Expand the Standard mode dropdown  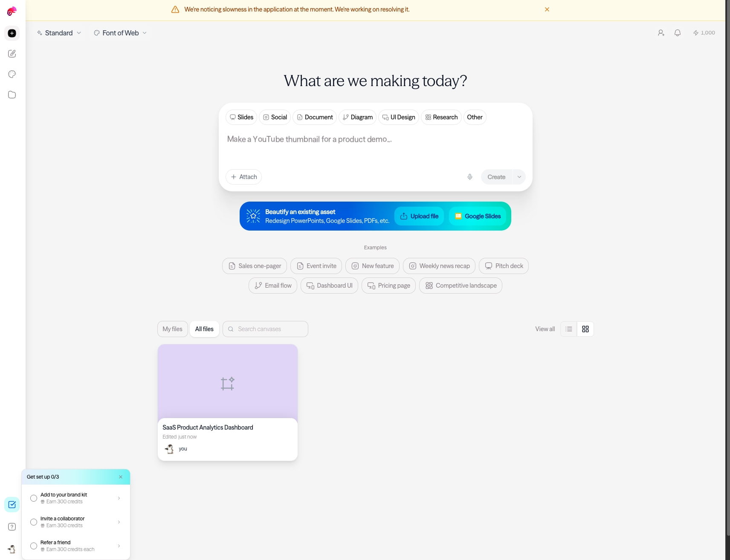[59, 33]
